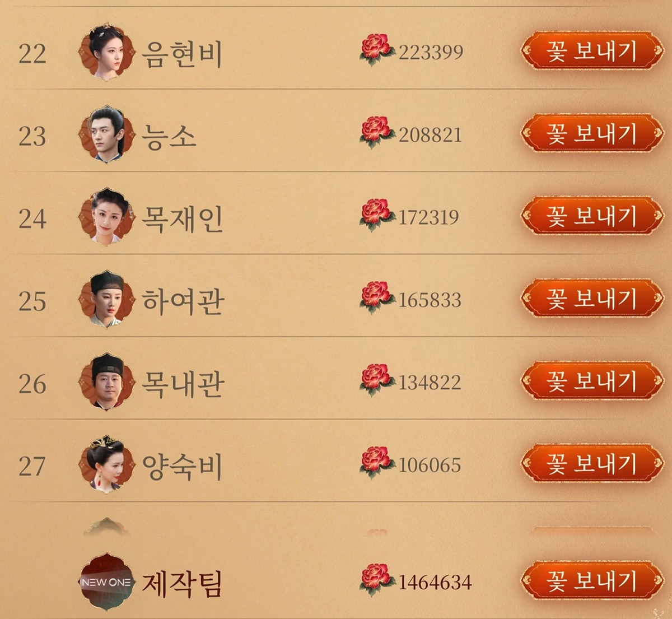The width and height of the screenshot is (672, 619).
Task: Tap the 하여관 avatar image
Action: [x=106, y=300]
